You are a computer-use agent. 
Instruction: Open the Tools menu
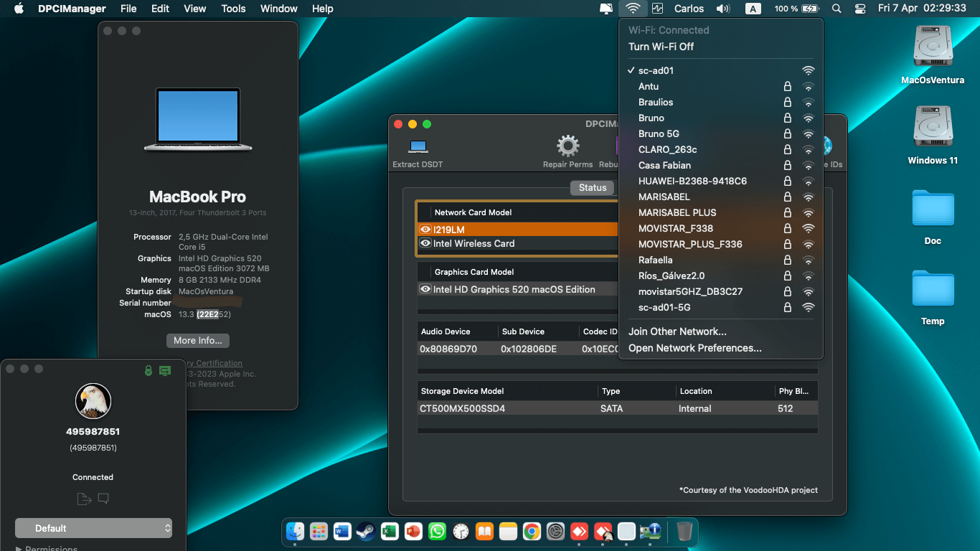233,9
